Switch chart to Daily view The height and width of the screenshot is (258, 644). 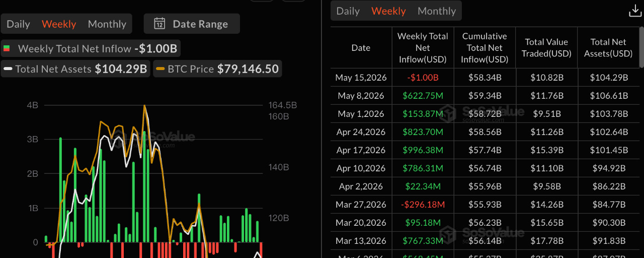18,24
